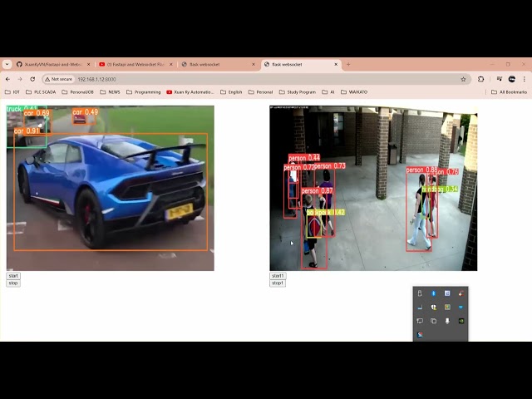This screenshot has height=399, width=532.
Task: Click the browser forward arrow
Action: coord(20,79)
